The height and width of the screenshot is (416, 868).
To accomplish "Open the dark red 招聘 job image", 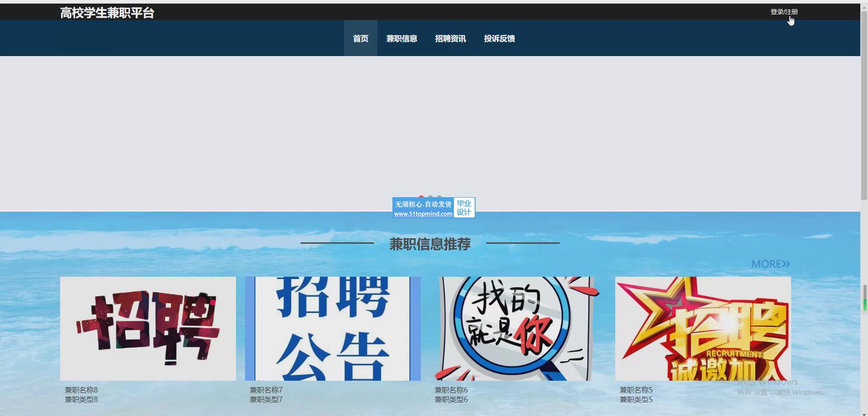I will 148,328.
